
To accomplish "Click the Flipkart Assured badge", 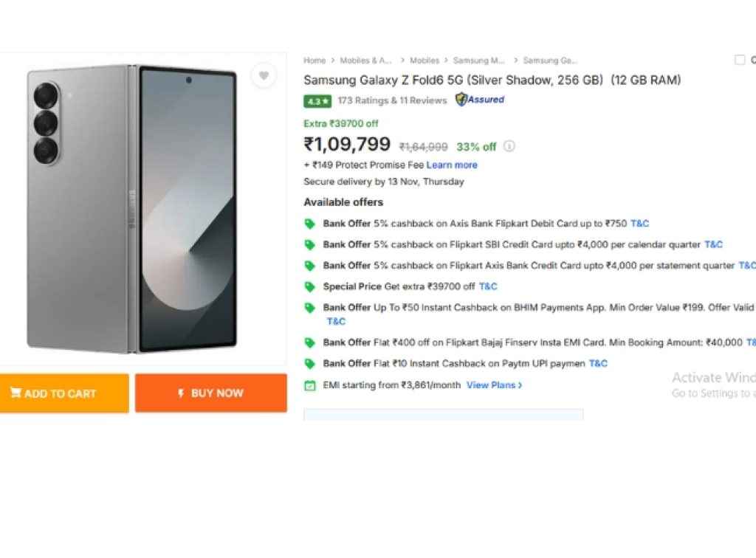I will click(x=480, y=100).
